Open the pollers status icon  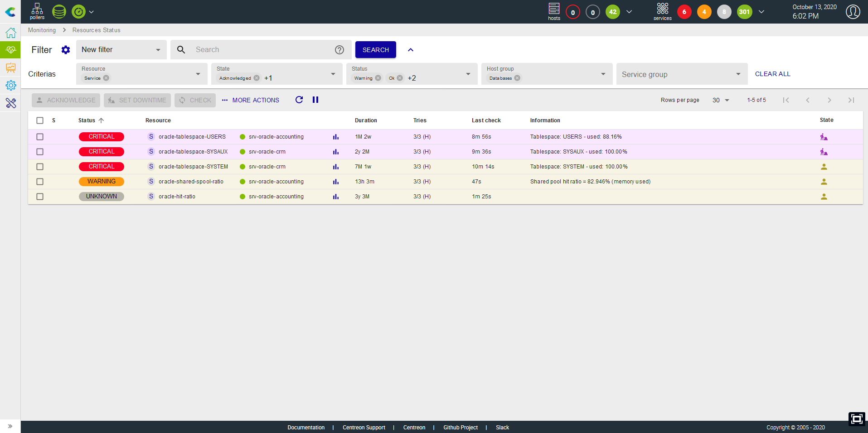click(x=37, y=11)
